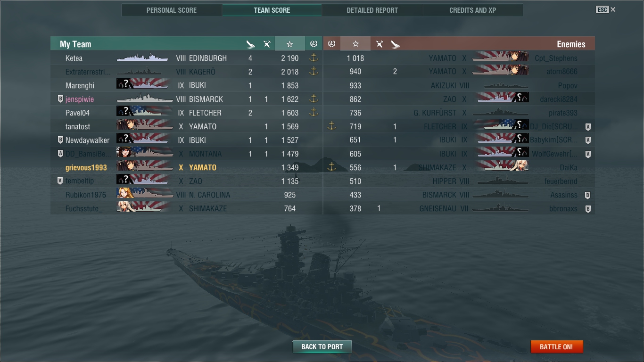This screenshot has width=644, height=362.
Task: Click division badge next to jenspiwie
Action: tap(60, 99)
